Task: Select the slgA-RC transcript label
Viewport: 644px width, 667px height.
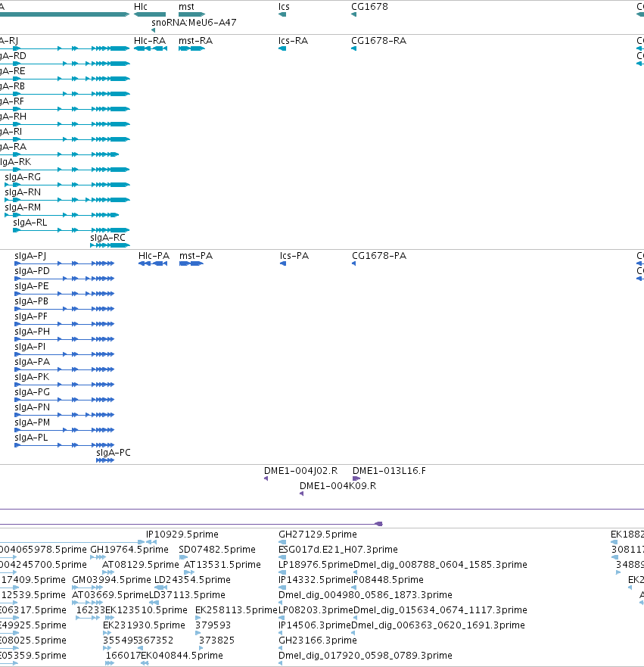Action: pos(107,238)
